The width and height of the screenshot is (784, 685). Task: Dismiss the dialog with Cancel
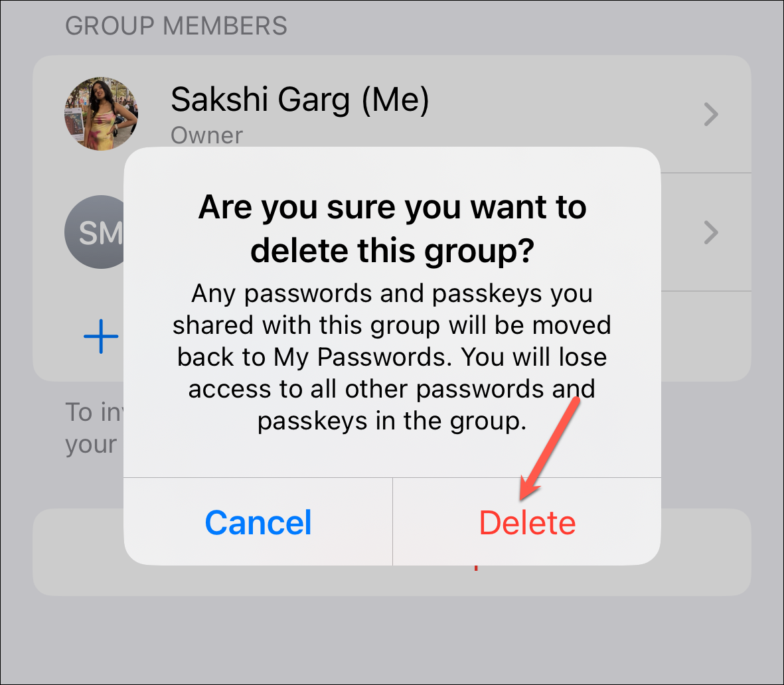258,522
